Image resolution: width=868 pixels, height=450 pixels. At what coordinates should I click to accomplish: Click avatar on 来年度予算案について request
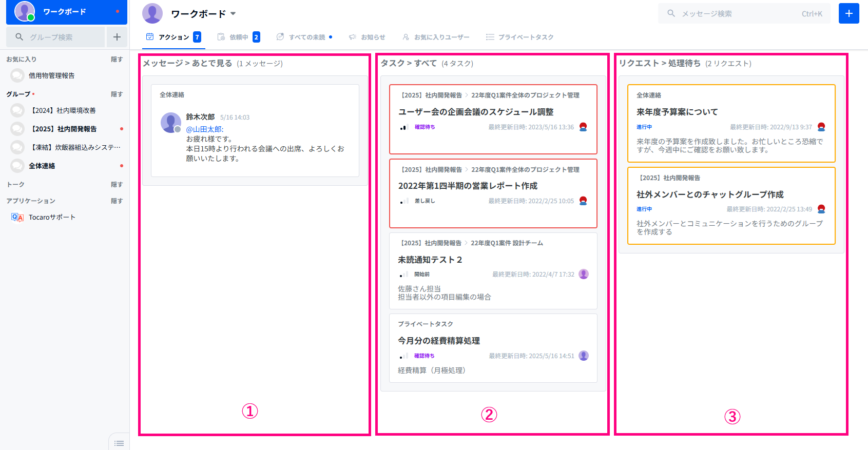point(821,127)
